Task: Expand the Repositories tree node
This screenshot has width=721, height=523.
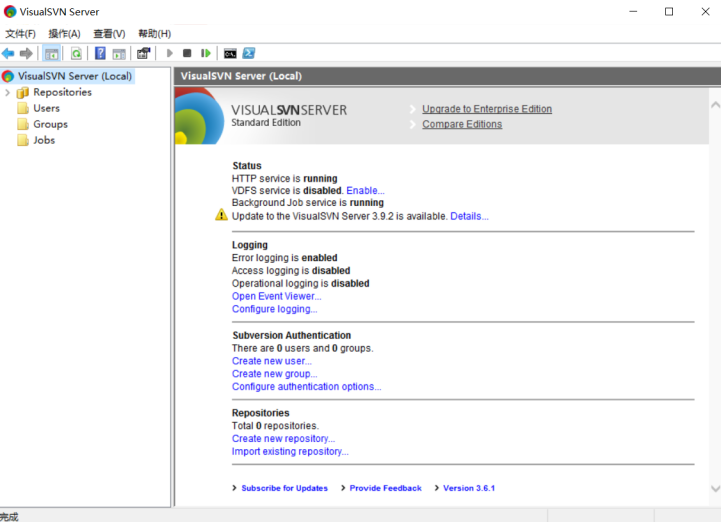Action: 7,92
